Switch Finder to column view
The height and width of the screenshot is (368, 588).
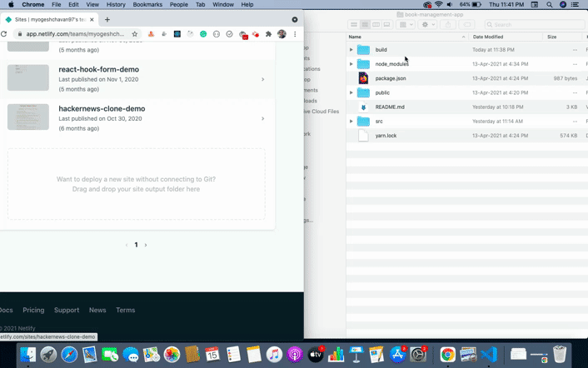point(376,25)
